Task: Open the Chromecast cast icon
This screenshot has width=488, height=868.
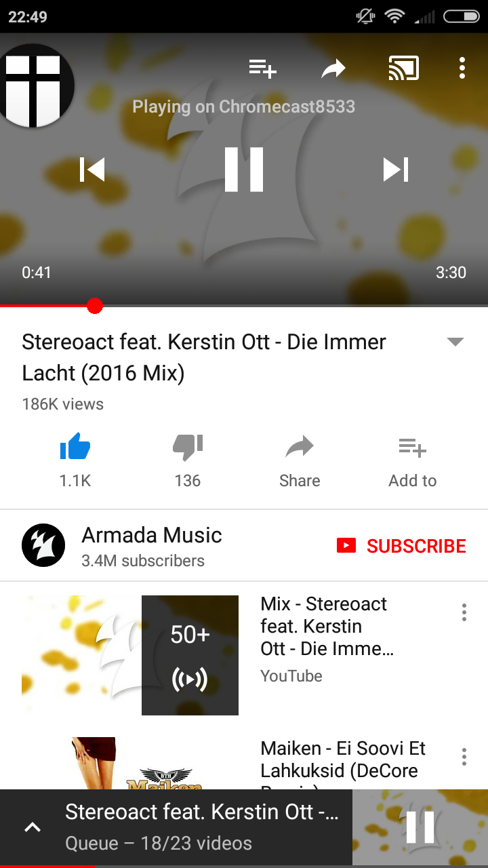Action: pyautogui.click(x=403, y=68)
